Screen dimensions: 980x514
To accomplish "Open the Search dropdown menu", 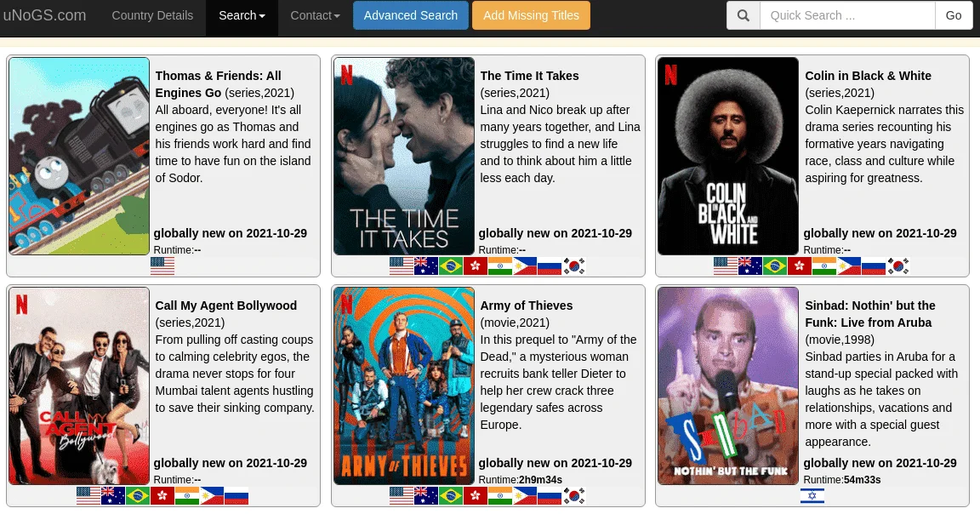I will 242,15.
